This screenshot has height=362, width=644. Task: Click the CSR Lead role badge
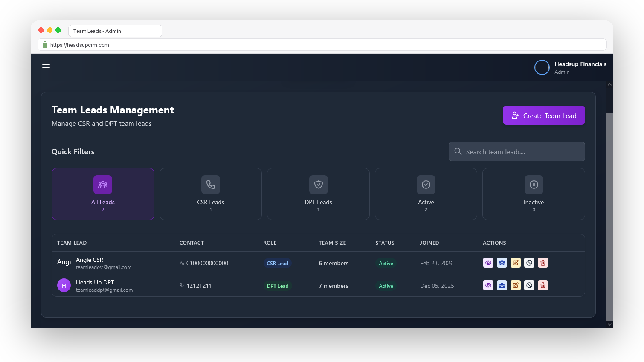278,263
